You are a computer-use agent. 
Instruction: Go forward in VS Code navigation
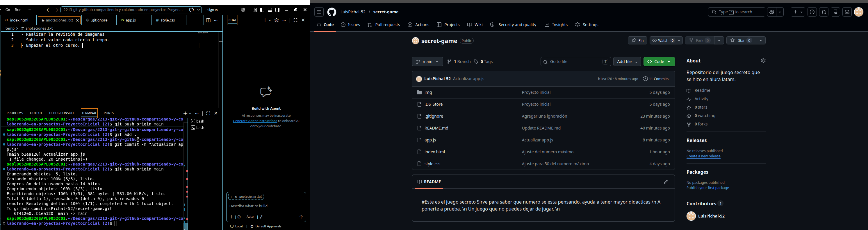(x=56, y=10)
